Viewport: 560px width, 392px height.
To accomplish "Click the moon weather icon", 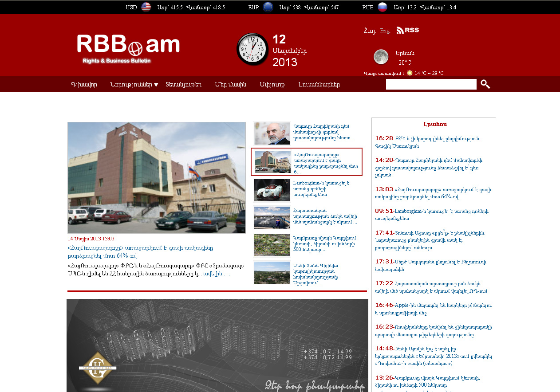I will tap(381, 57).
